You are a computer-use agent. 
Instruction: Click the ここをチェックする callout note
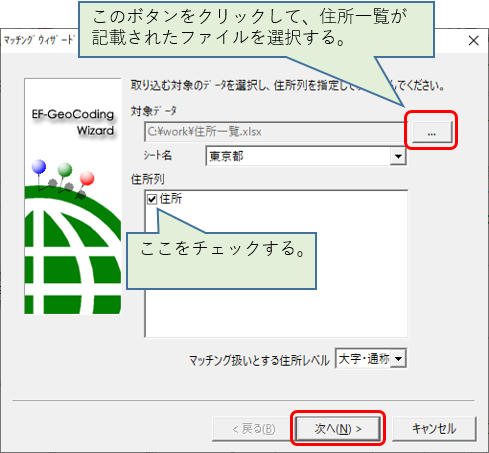221,261
